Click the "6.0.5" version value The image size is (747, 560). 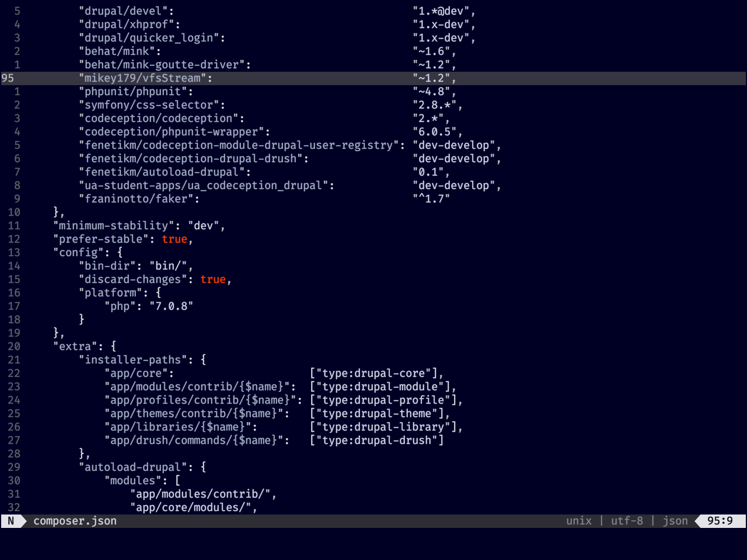435,132
